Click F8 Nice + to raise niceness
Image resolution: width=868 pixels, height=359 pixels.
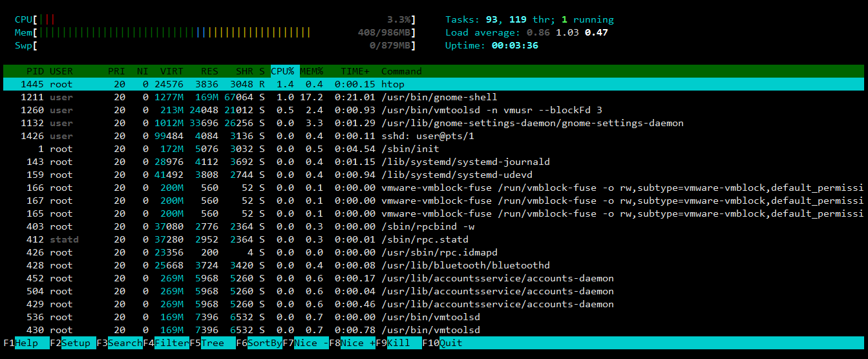pyautogui.click(x=352, y=343)
